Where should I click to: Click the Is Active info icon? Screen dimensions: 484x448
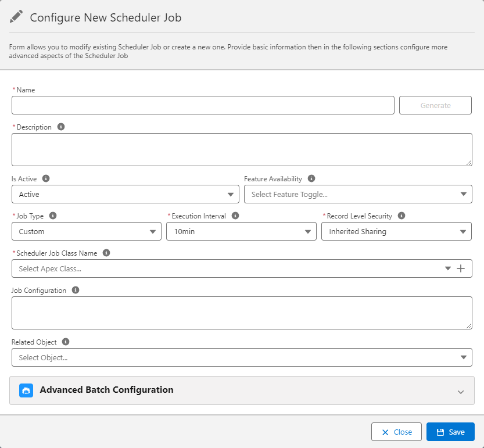pyautogui.click(x=46, y=178)
